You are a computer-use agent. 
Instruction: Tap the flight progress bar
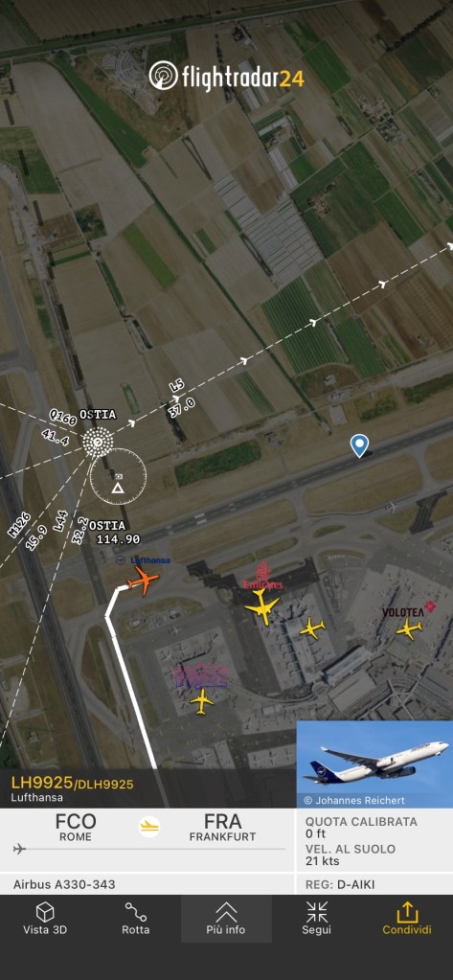click(149, 849)
